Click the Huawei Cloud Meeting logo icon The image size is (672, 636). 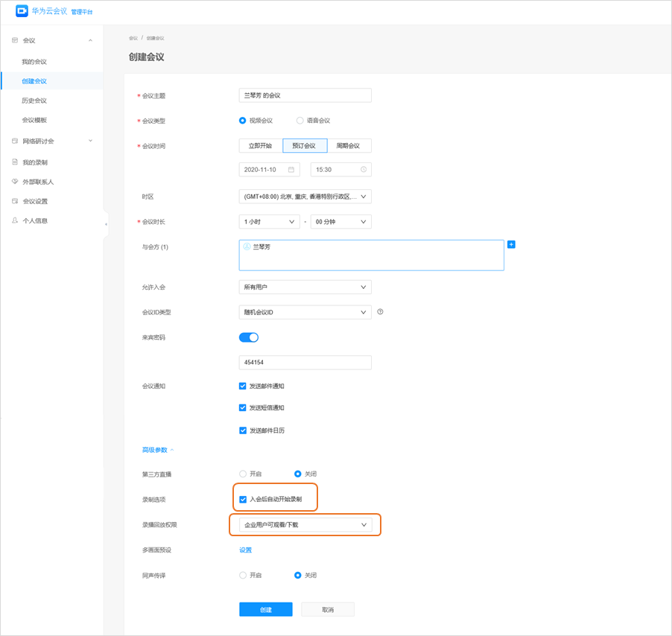click(x=22, y=11)
